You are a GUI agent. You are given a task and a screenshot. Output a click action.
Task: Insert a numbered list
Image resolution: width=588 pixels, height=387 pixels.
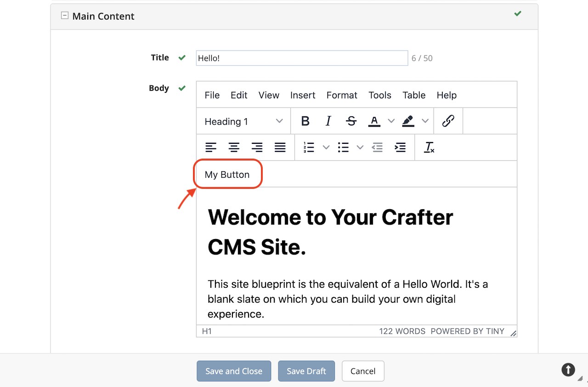(x=309, y=148)
